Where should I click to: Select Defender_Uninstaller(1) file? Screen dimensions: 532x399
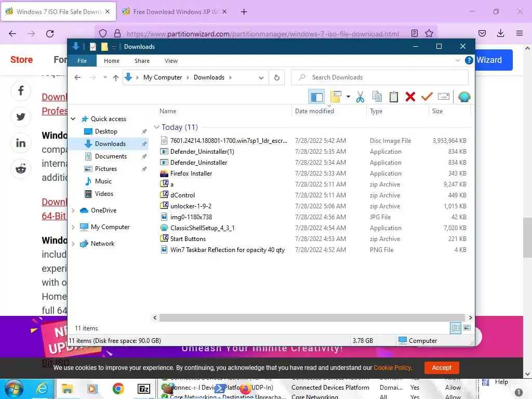[x=202, y=152]
